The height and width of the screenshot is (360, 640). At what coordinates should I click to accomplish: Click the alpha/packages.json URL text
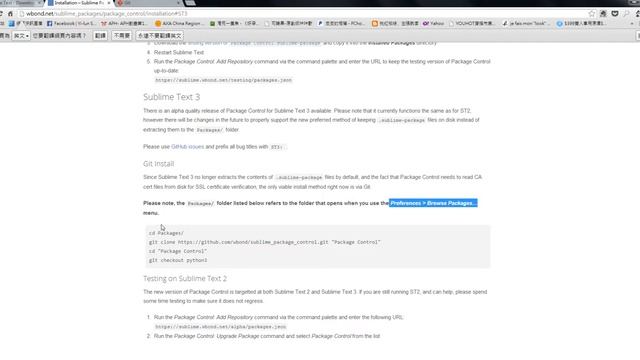point(220,327)
